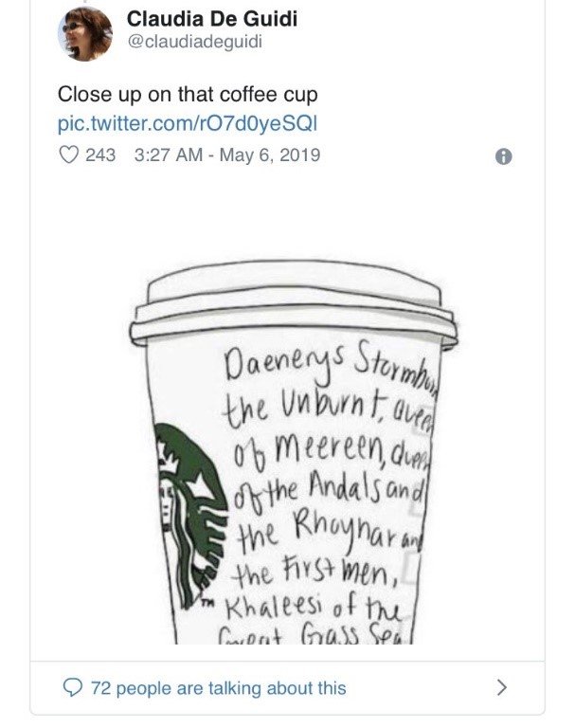Select the tweet text Close up on that coffee cup
This screenshot has height=728, width=575.
188,95
